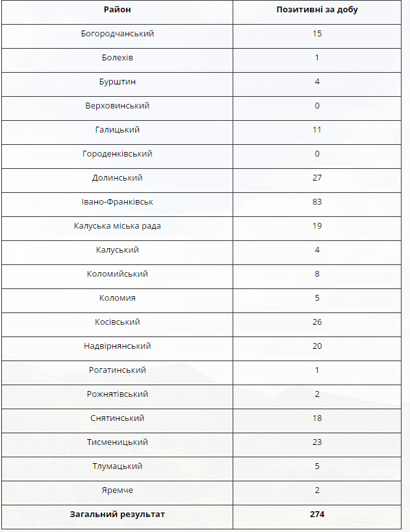The height and width of the screenshot is (532, 410).
Task: Click the Городенківський cell
Action: pyautogui.click(x=118, y=154)
